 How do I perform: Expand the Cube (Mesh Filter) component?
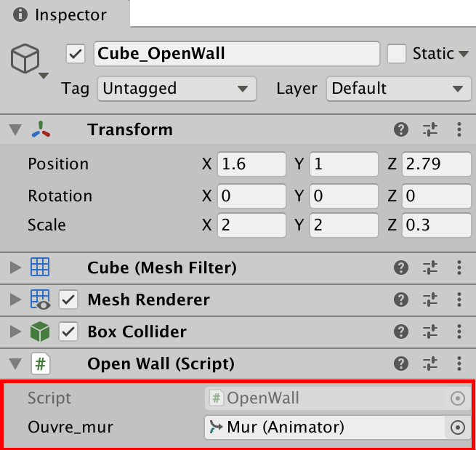[15, 268]
